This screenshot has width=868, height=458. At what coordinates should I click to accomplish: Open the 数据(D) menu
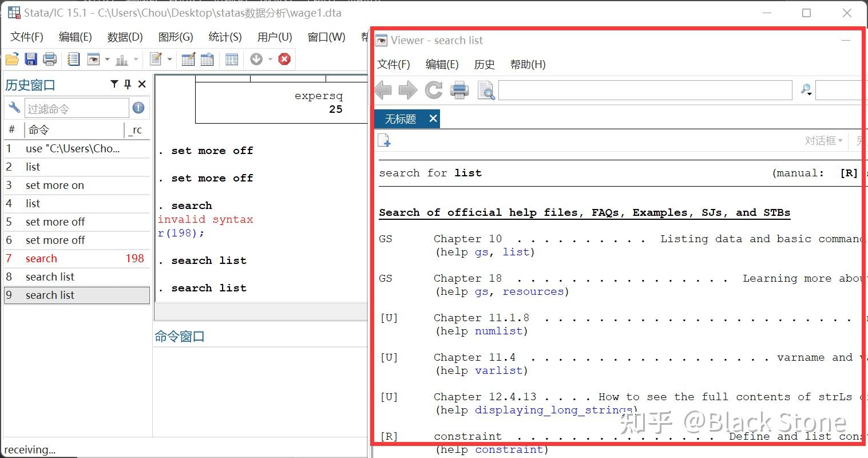tap(125, 37)
